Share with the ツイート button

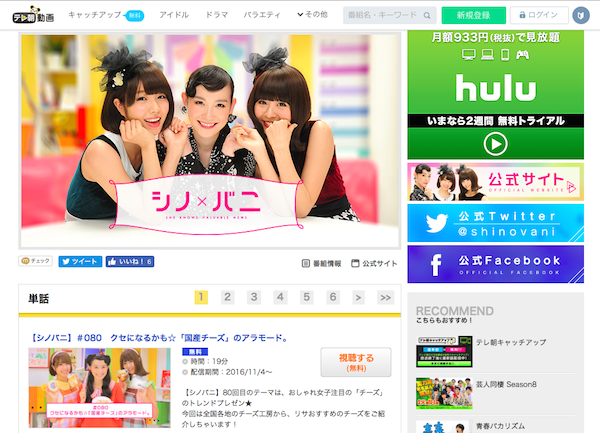[x=79, y=262]
